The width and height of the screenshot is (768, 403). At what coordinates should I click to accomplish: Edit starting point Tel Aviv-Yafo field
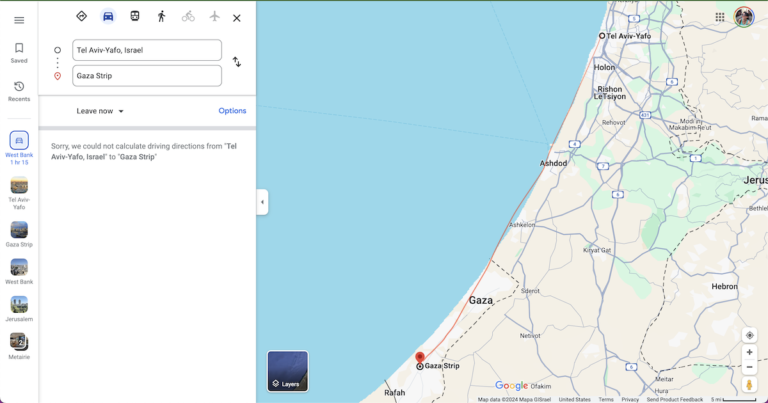pyautogui.click(x=147, y=50)
